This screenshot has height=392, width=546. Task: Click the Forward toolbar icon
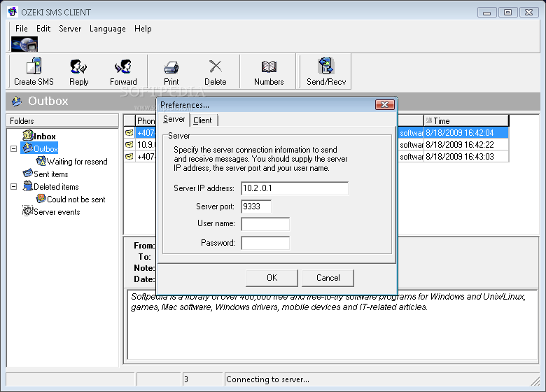[x=123, y=66]
